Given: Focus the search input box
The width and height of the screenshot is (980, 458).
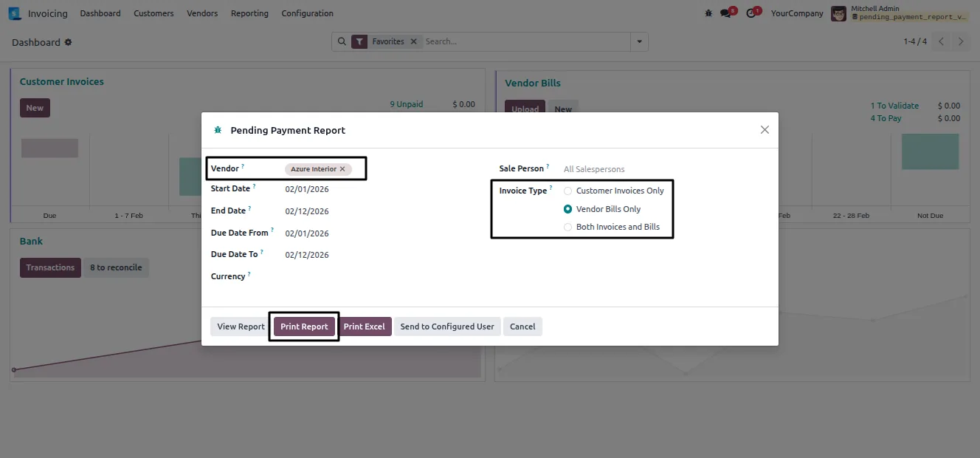Looking at the screenshot, I should pos(525,42).
